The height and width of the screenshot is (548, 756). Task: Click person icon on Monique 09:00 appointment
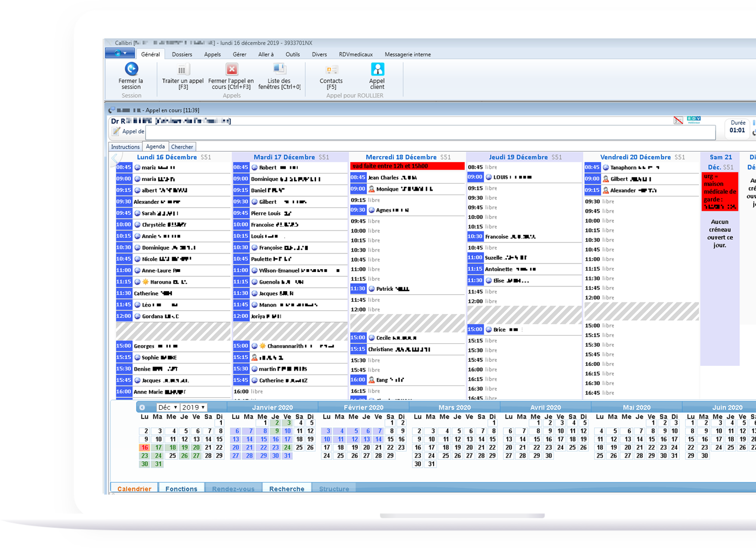pos(372,189)
